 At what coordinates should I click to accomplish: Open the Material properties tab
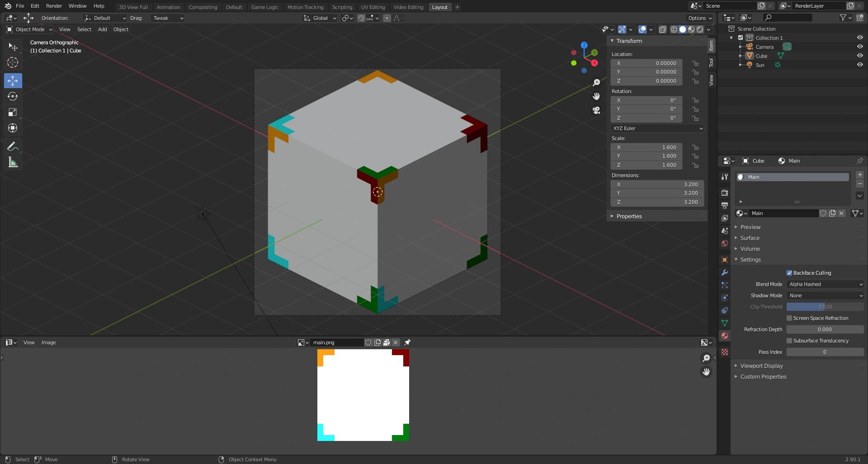coord(725,336)
